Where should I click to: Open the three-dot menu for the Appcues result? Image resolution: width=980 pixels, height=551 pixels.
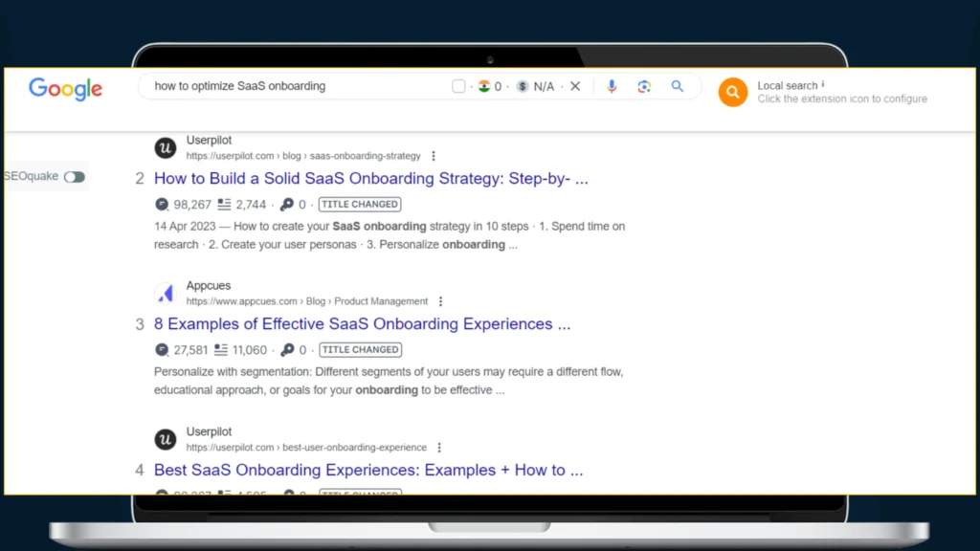(x=440, y=301)
